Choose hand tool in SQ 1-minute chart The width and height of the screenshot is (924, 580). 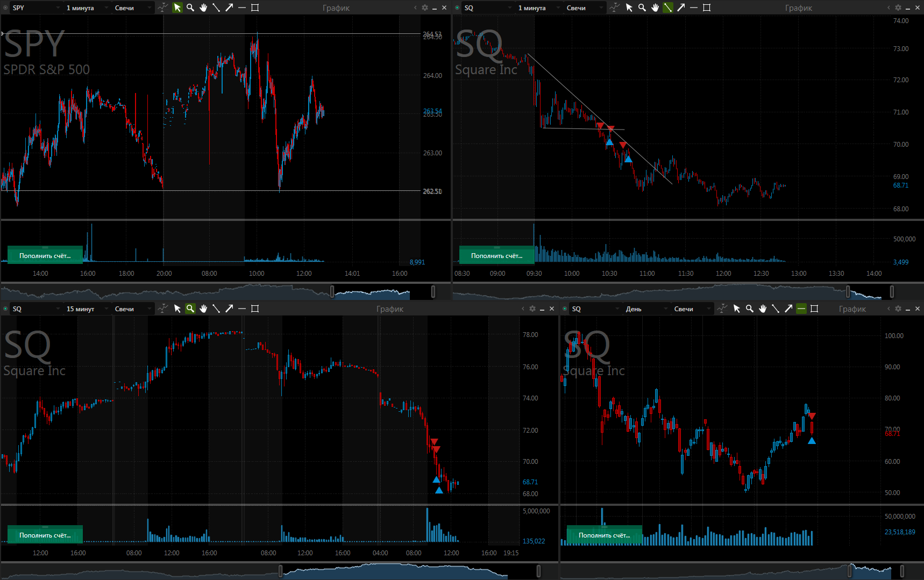(655, 8)
